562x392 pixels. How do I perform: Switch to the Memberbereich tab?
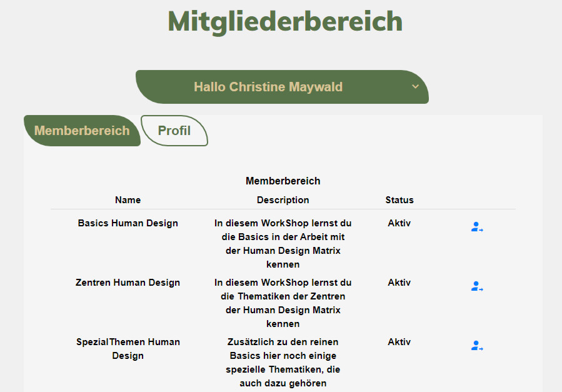82,131
